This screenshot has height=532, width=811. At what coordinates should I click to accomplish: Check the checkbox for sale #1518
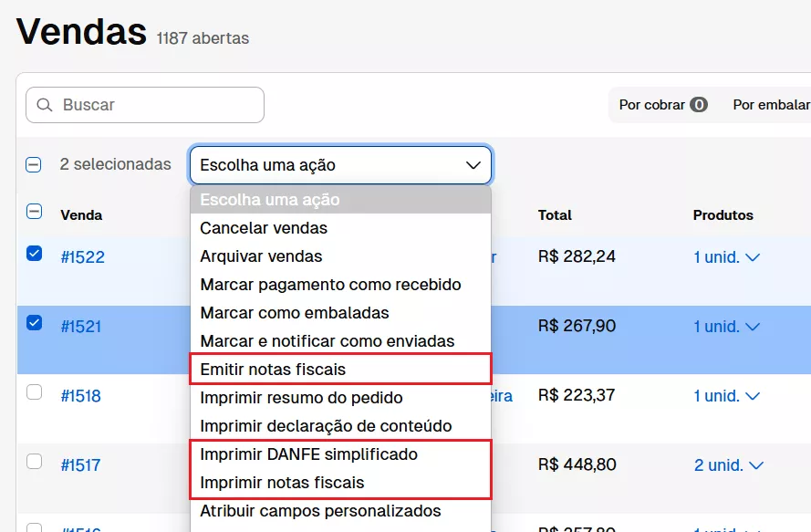click(x=34, y=391)
